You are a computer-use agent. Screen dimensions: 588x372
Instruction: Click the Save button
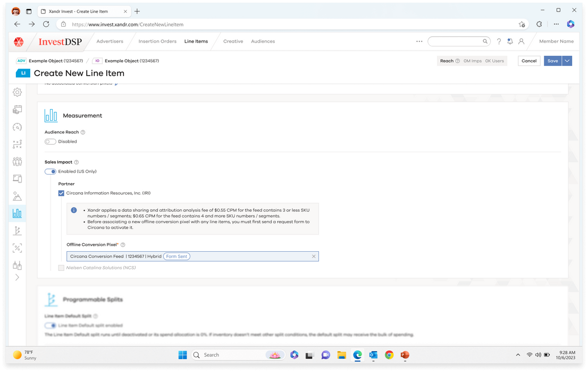pos(553,61)
